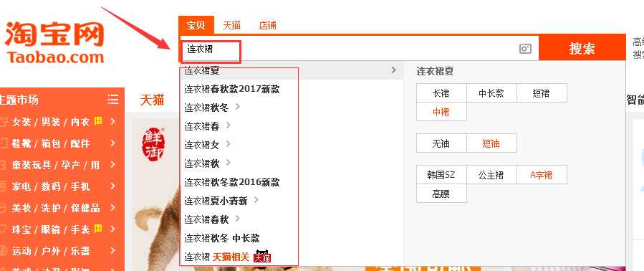
Task: Switch to the 天猫 search tab
Action: pos(231,25)
